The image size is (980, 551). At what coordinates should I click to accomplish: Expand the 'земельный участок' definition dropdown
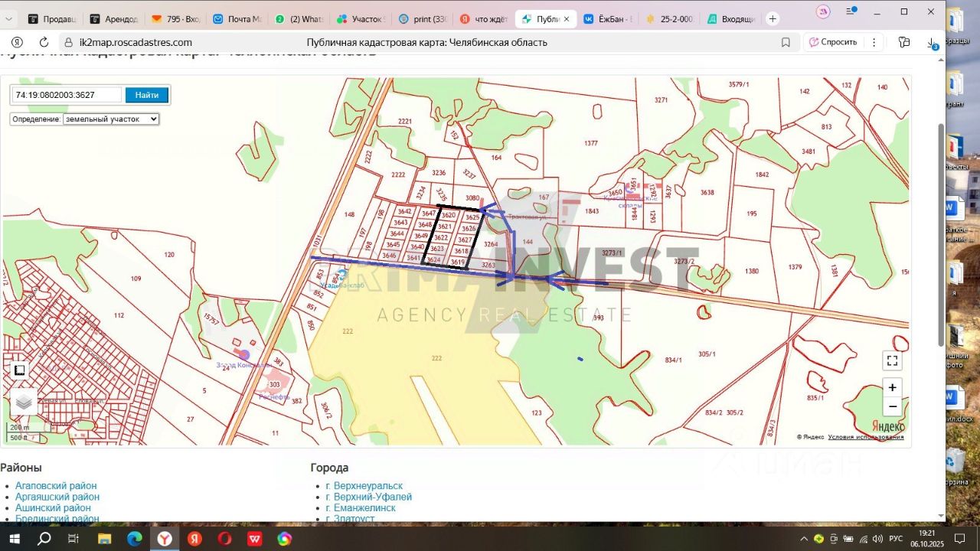[x=111, y=119]
